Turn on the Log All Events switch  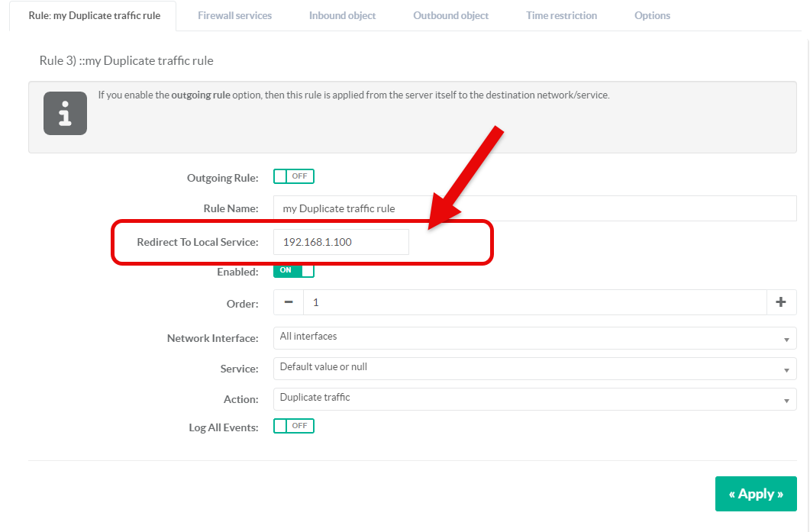pos(294,426)
